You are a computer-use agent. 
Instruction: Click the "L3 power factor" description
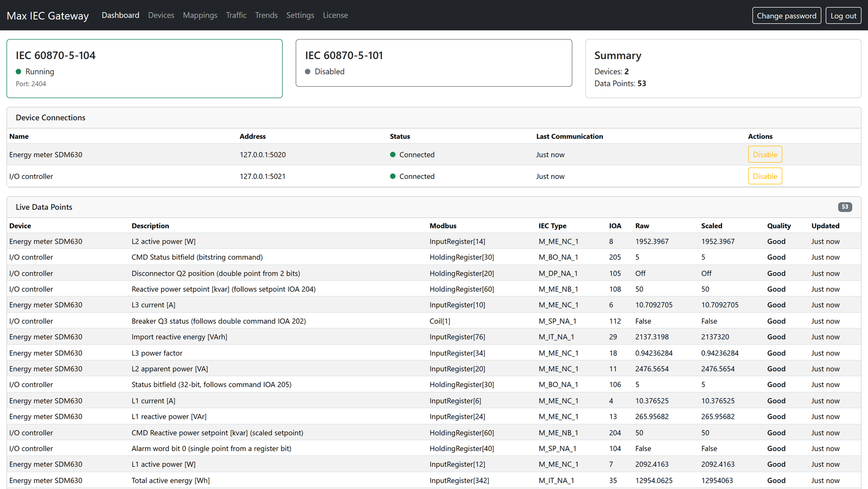[x=157, y=353]
